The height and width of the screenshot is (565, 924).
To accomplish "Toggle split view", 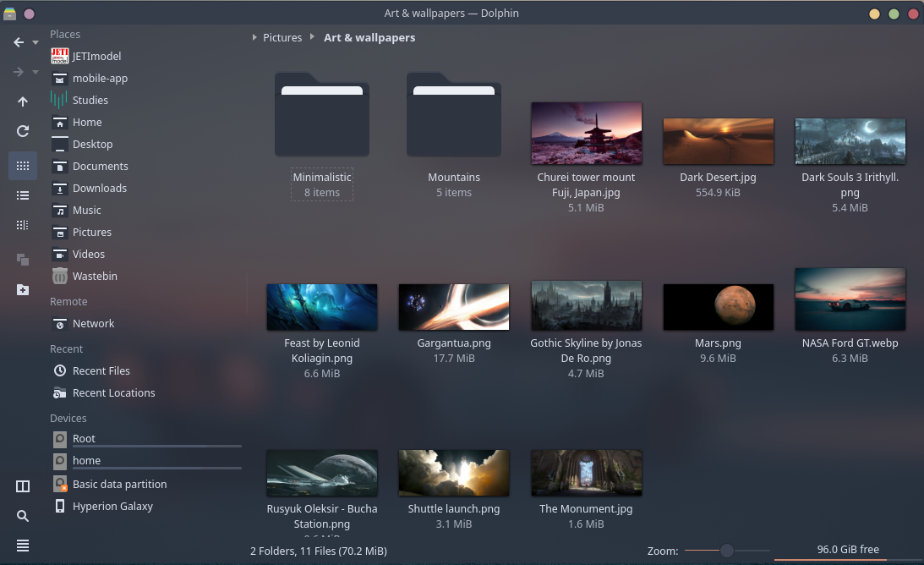I will (x=22, y=486).
